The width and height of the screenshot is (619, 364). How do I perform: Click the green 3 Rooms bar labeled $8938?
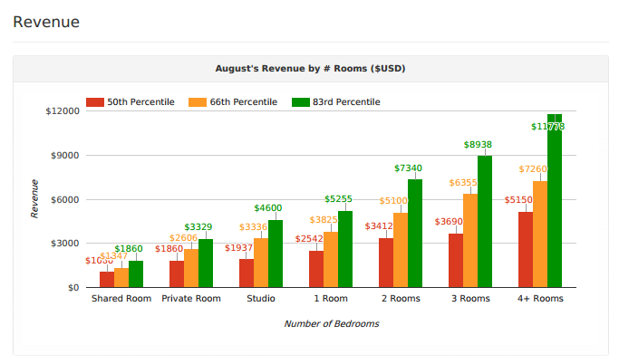tap(485, 222)
